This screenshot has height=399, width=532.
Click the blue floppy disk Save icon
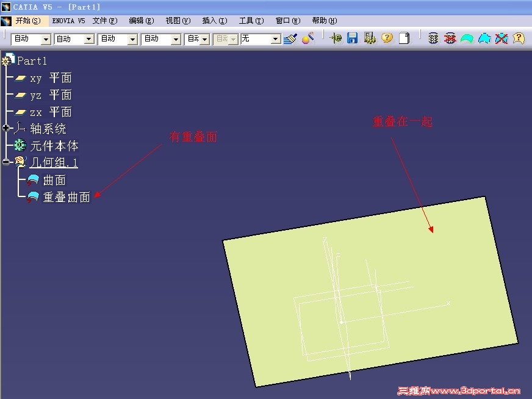click(x=352, y=38)
